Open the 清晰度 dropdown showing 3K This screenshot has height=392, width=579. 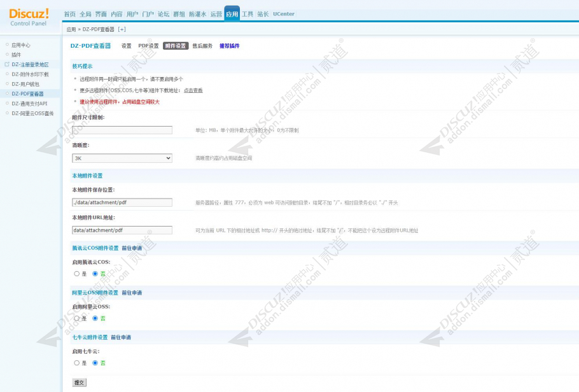(x=122, y=158)
